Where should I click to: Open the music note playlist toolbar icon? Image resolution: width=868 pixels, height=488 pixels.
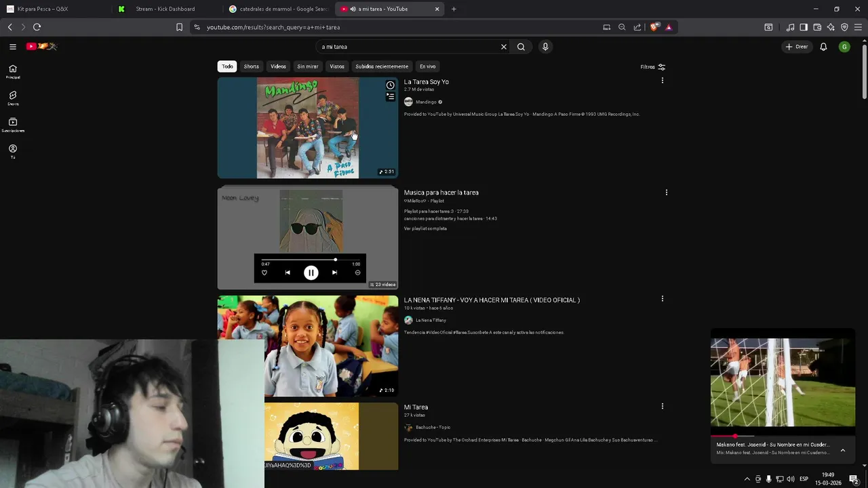pyautogui.click(x=790, y=27)
